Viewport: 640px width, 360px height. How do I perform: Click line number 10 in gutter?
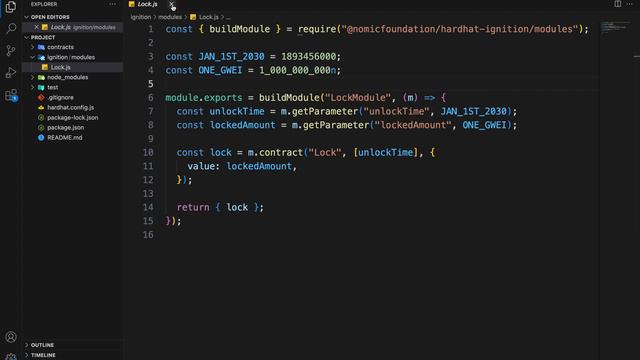(x=148, y=152)
